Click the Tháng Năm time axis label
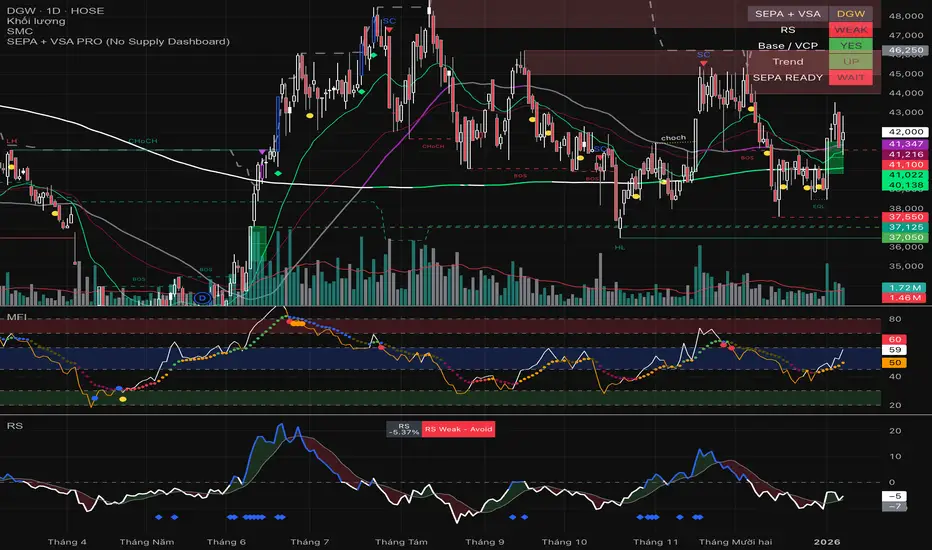 [147, 542]
